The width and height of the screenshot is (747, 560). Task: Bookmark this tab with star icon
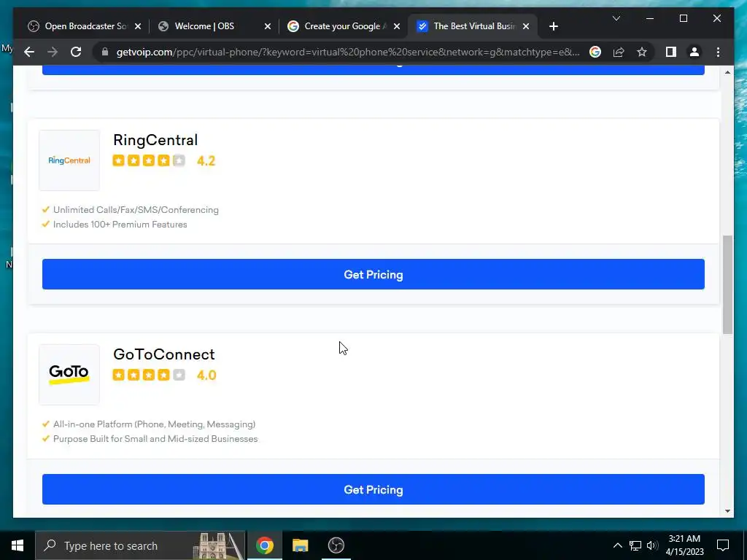(642, 52)
